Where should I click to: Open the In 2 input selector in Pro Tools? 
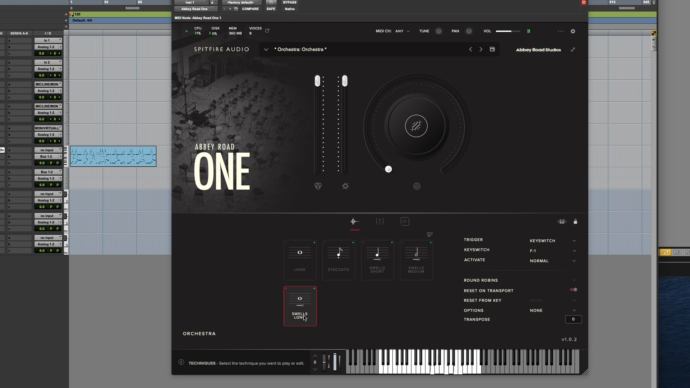coord(48,62)
